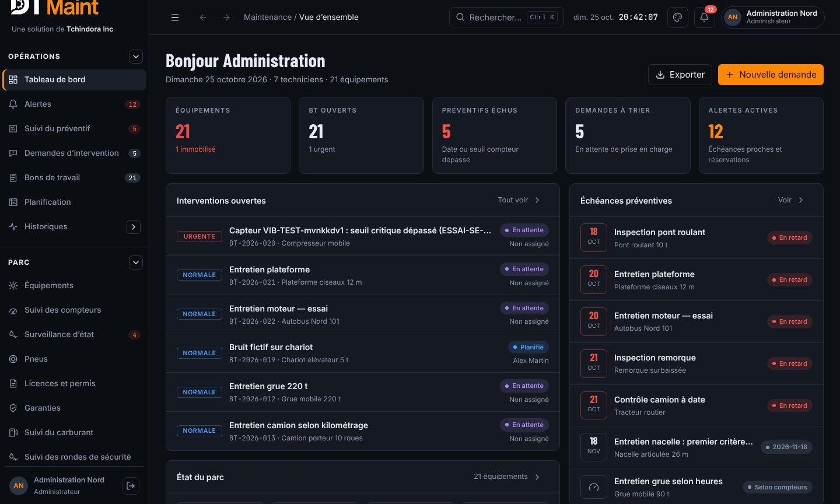This screenshot has height=504, width=840.
Task: Collapse the PARC section
Action: click(x=136, y=262)
